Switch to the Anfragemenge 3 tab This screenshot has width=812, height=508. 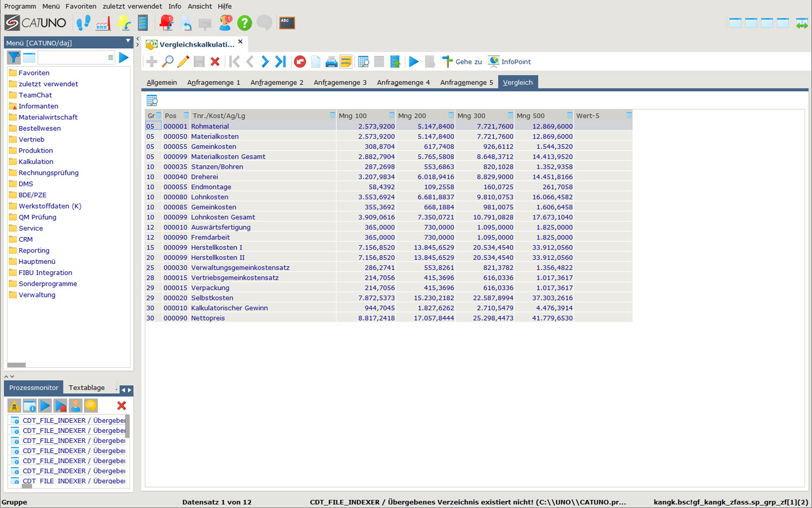pyautogui.click(x=340, y=82)
